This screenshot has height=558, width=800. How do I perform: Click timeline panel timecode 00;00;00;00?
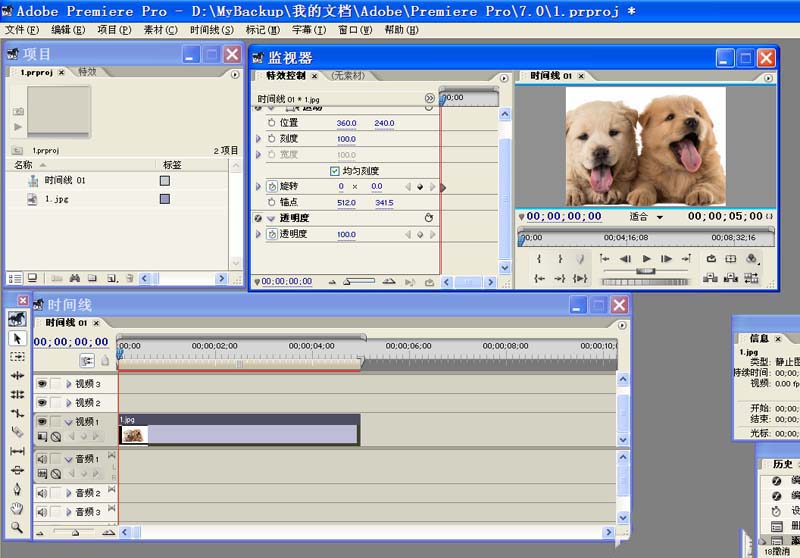coord(71,342)
